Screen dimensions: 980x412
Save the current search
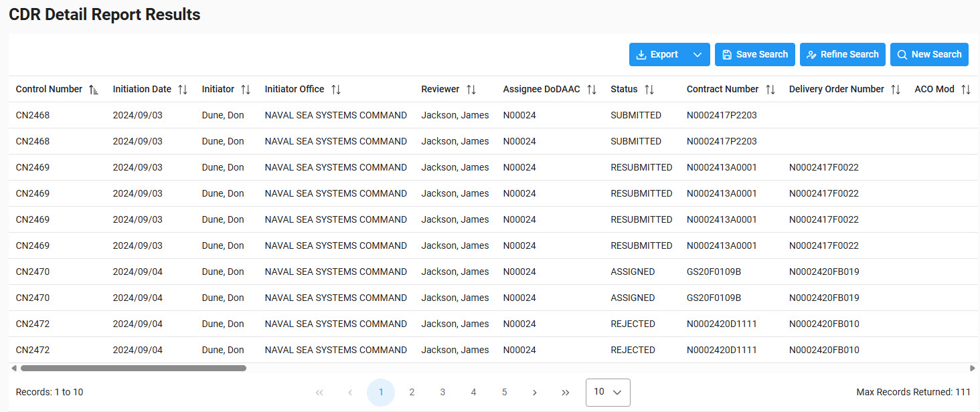point(754,55)
